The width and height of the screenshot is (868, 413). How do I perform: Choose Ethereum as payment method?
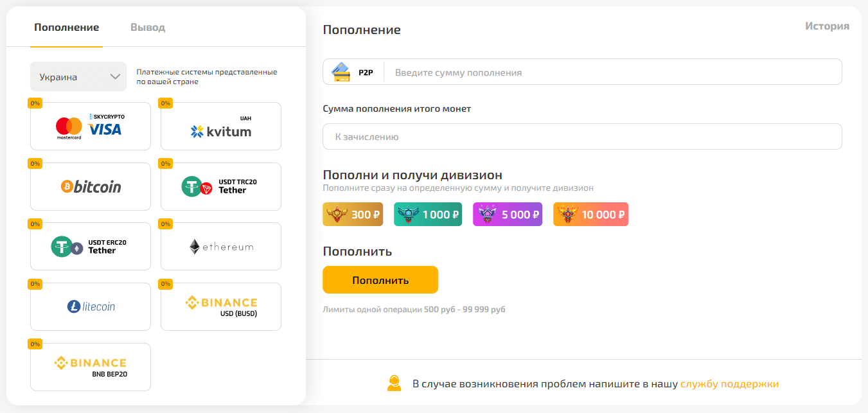coord(220,246)
